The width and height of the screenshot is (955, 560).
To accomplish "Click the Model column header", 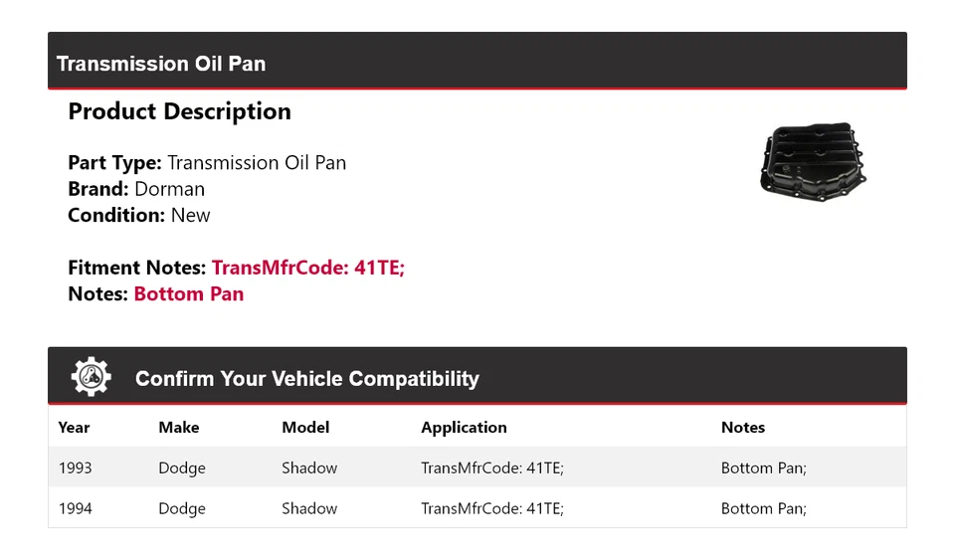I will pos(305,428).
